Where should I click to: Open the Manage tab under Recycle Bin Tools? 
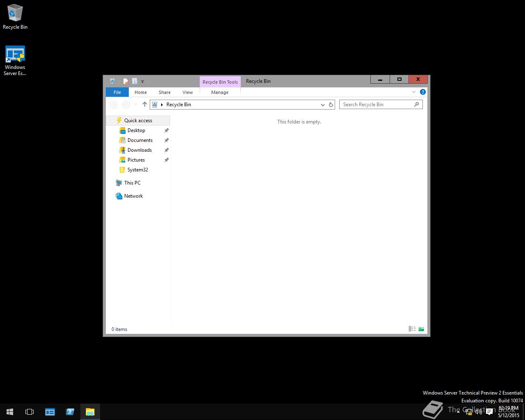[220, 92]
